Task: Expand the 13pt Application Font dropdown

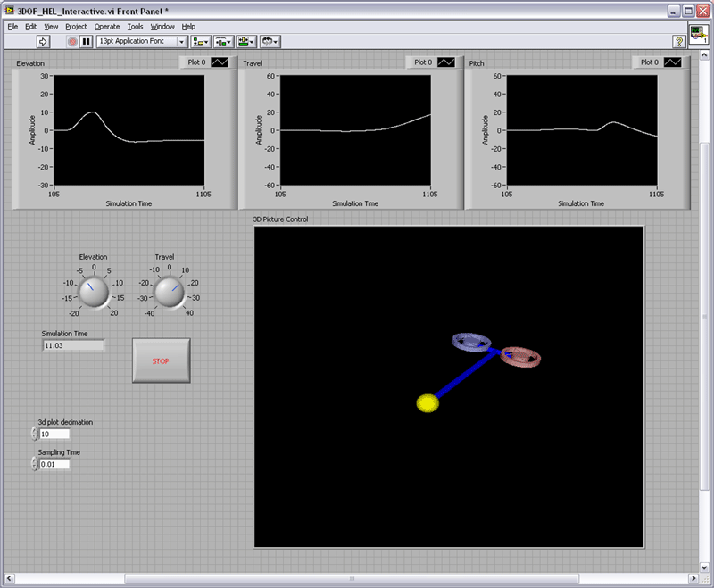Action: (x=181, y=41)
